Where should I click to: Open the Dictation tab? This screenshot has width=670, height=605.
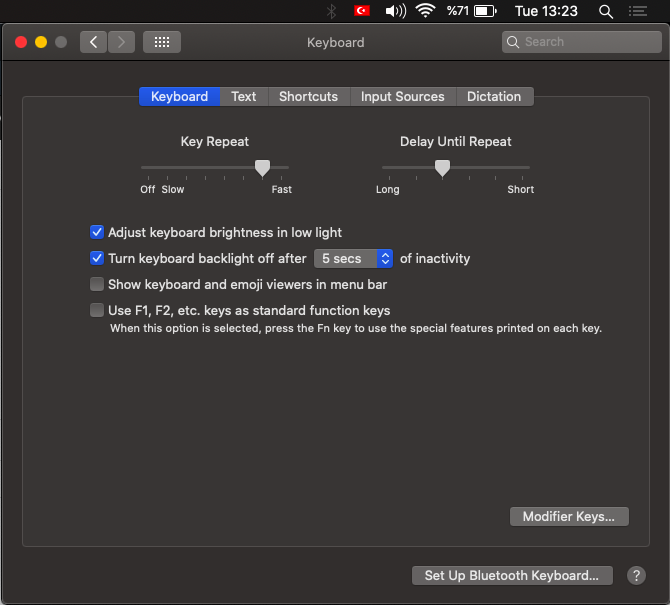pos(494,97)
